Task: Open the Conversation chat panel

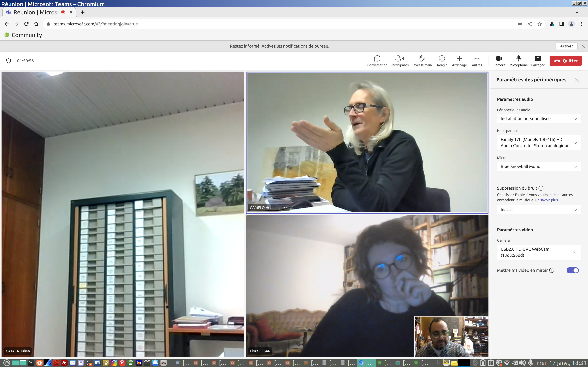Action: coord(377,61)
